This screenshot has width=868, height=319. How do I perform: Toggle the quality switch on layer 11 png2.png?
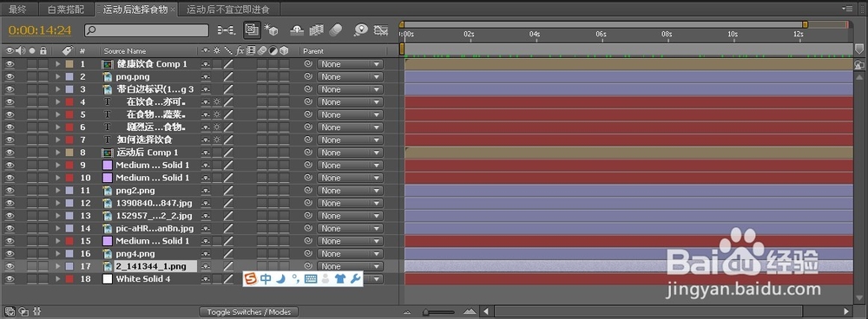point(228,190)
